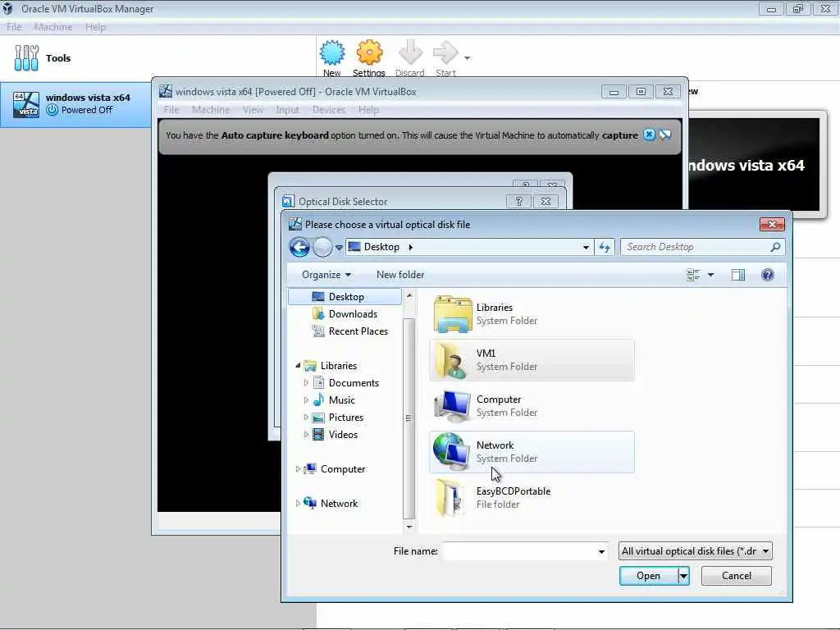Collapse the Libraries tree node

298,365
